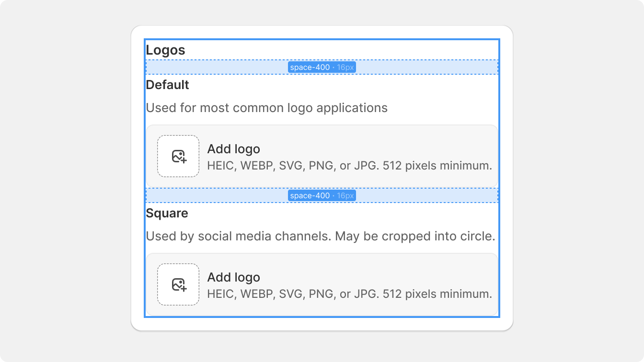
Task: Click the add-image icon under Square
Action: tap(179, 284)
